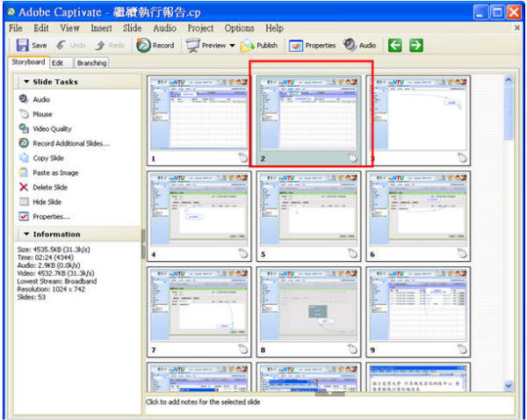
Task: Open the Options menu
Action: [x=239, y=28]
